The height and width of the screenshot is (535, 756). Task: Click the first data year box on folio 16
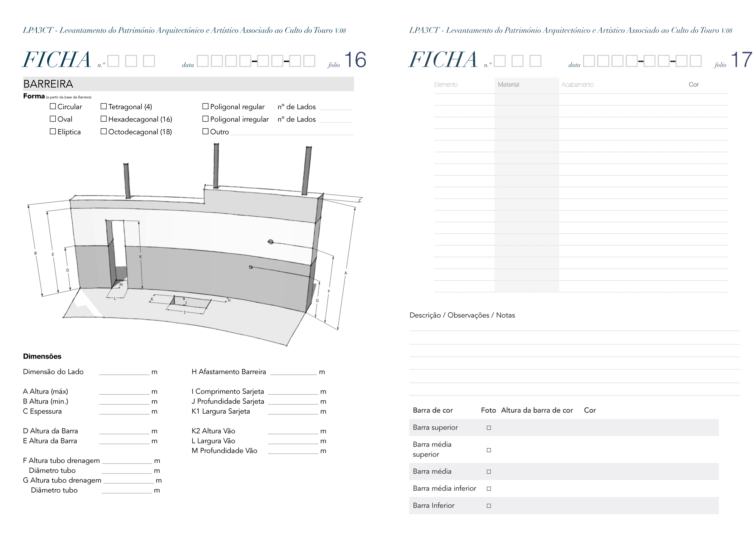202,61
